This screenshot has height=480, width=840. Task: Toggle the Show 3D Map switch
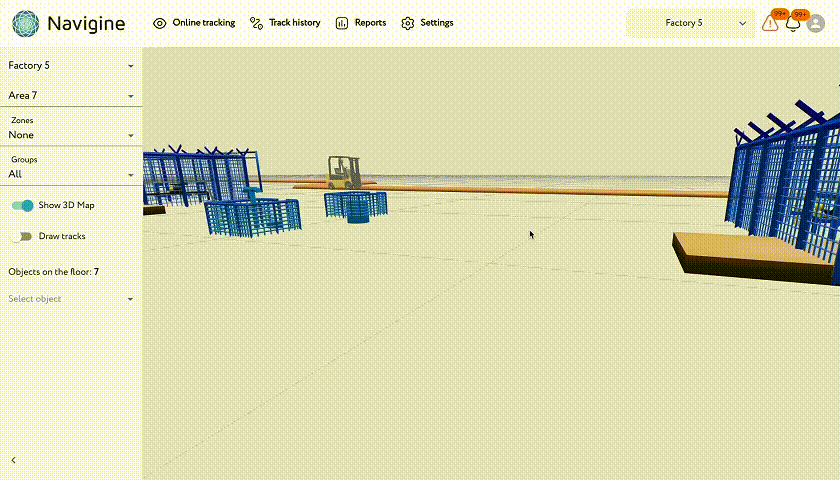click(x=23, y=205)
